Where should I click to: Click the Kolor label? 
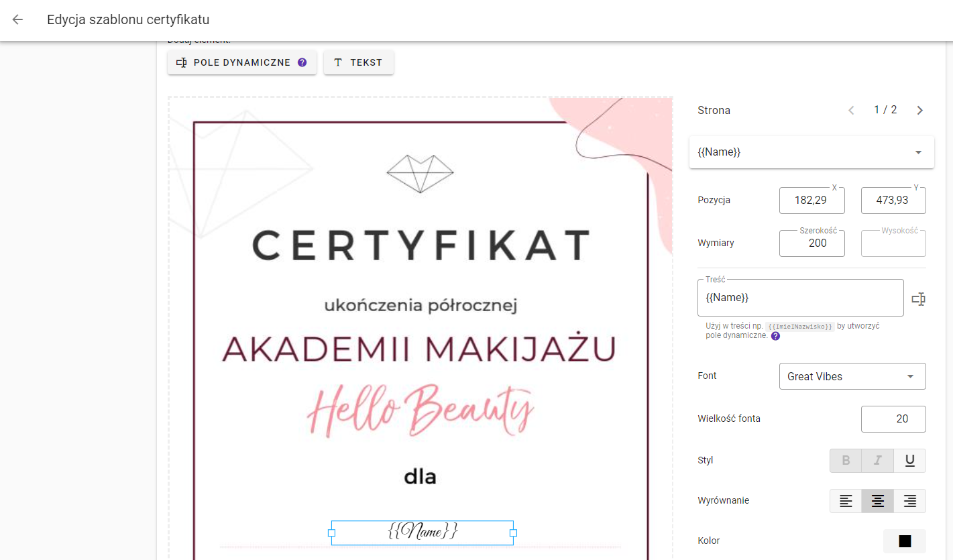[709, 541]
